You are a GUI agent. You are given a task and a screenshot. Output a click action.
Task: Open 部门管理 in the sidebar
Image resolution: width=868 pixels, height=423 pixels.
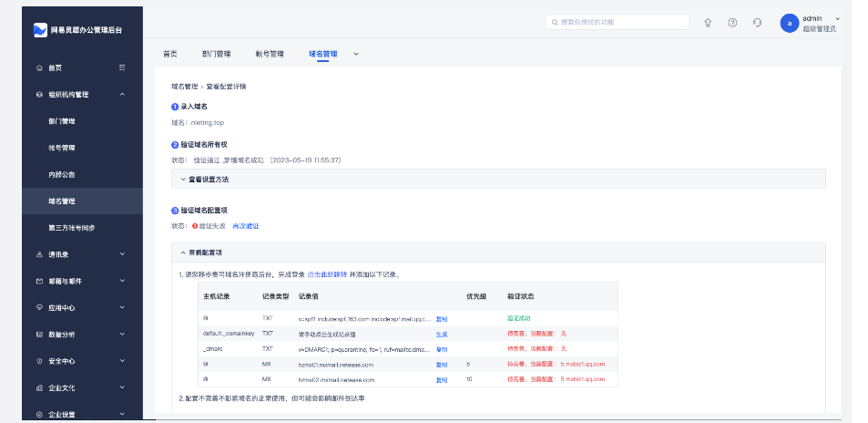click(61, 121)
